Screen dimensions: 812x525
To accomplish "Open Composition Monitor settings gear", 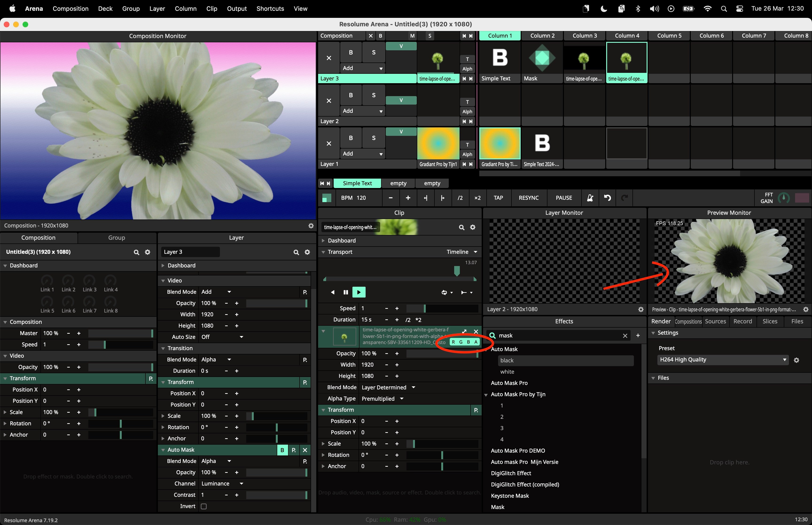I will (x=311, y=226).
